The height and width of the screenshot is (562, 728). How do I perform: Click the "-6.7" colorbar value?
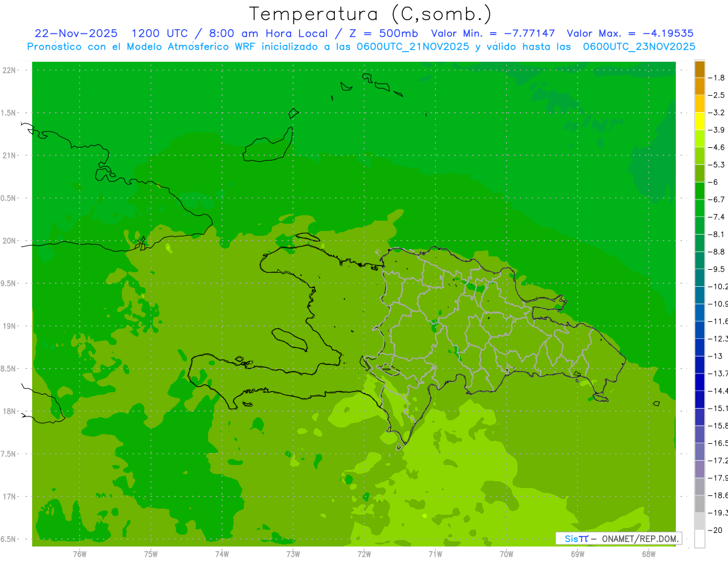(716, 199)
